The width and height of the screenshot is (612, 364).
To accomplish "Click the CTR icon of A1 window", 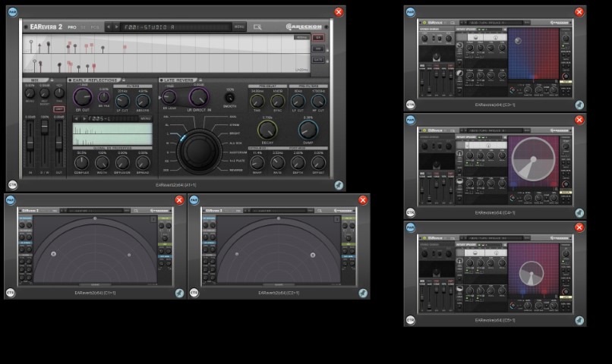I will tap(12, 185).
